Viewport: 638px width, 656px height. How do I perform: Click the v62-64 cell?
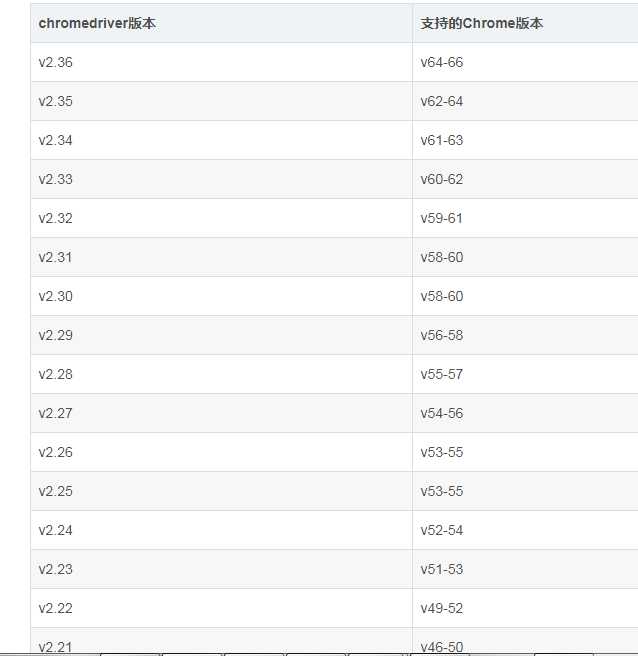[525, 101]
